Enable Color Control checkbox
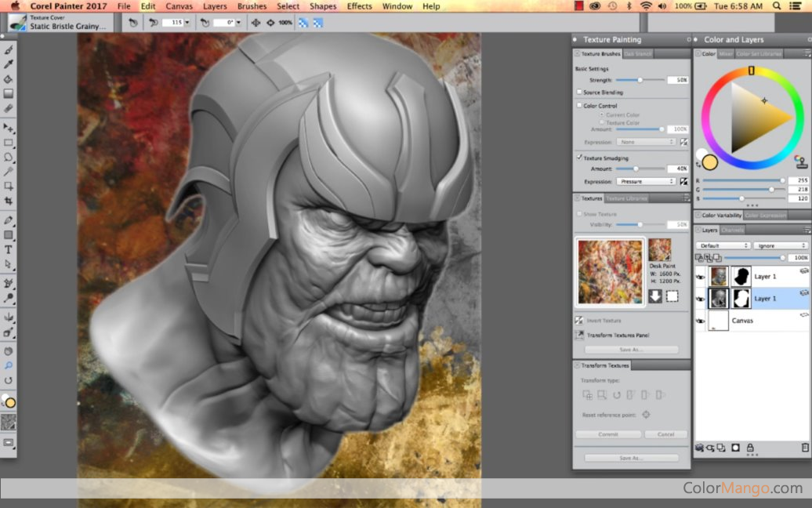The height and width of the screenshot is (508, 812). point(579,105)
